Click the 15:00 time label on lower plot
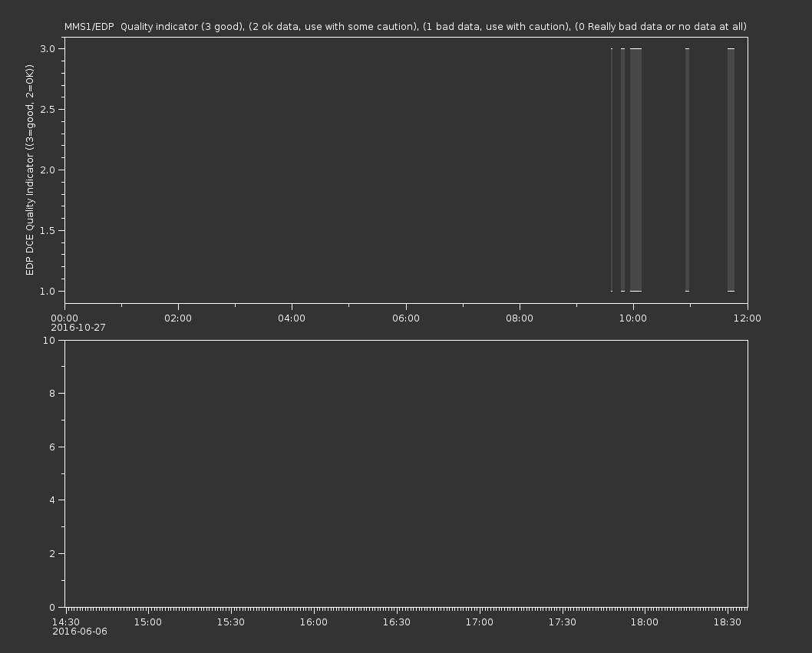The height and width of the screenshot is (653, 812). point(148,622)
